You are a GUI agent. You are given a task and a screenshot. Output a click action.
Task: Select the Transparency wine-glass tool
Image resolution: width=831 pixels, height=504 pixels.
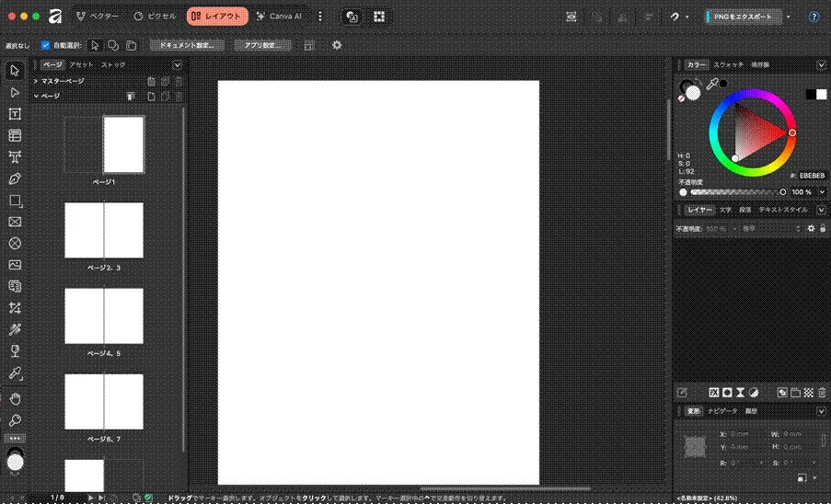click(x=15, y=351)
